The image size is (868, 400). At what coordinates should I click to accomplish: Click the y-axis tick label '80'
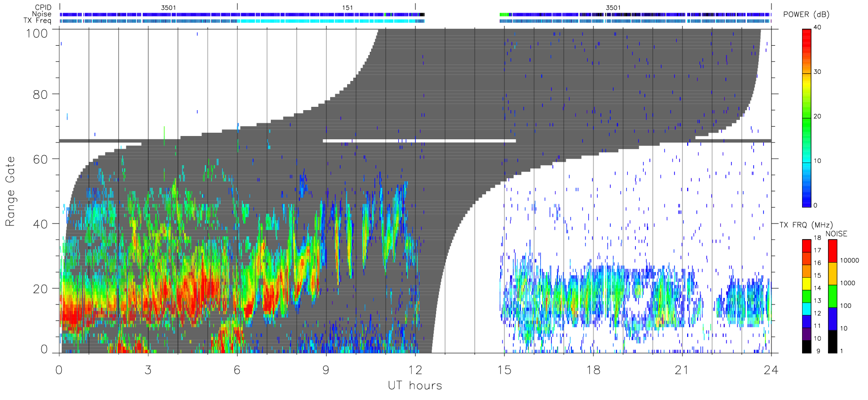click(40, 94)
